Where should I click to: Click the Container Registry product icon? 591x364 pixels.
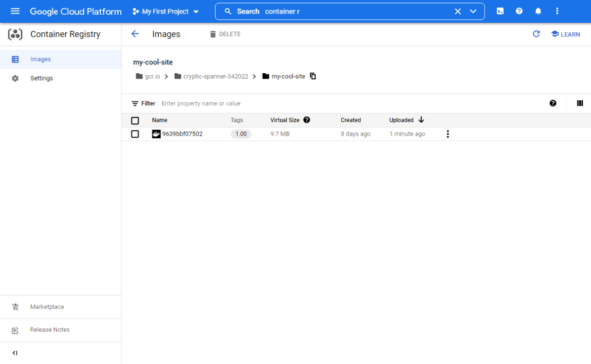pyautogui.click(x=15, y=34)
